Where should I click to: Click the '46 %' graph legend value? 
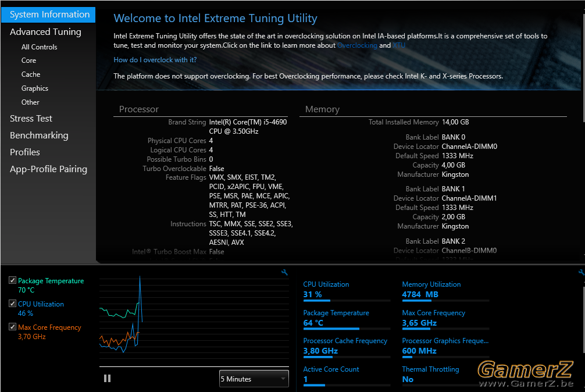[x=26, y=313]
